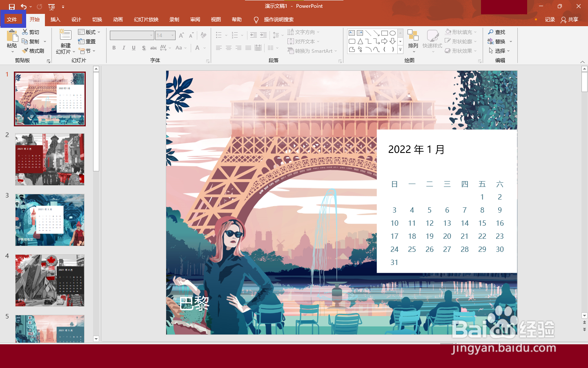Open the font size box showing 14
This screenshot has height=368, width=588.
(165, 36)
